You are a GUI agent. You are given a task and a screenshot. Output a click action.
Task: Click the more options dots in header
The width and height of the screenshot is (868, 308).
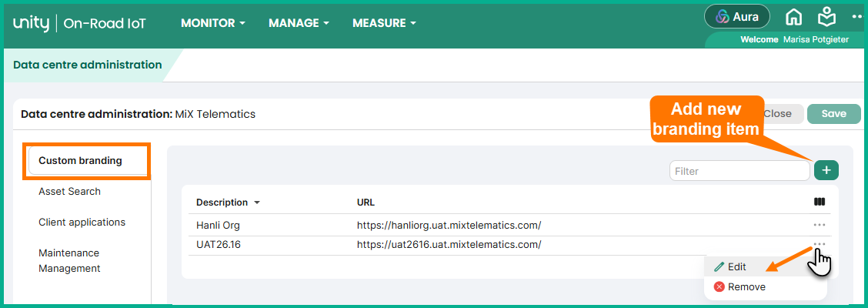[x=858, y=17]
